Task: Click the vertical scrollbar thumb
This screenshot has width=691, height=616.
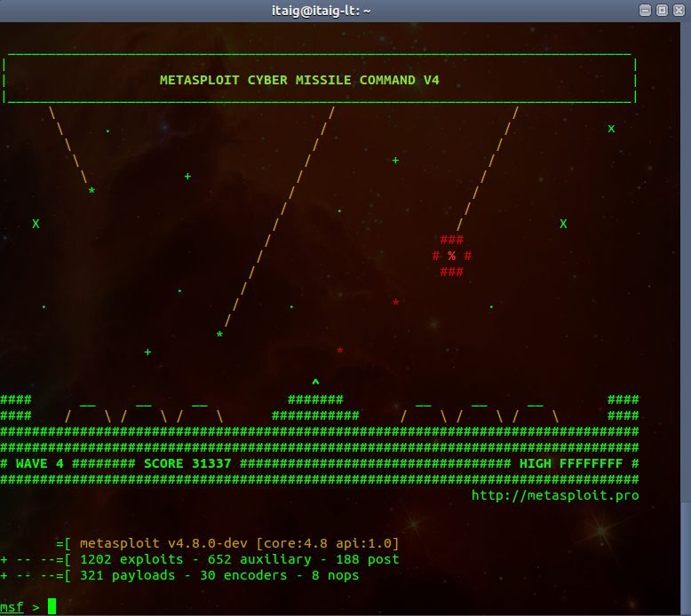Action: pyautogui.click(x=686, y=558)
